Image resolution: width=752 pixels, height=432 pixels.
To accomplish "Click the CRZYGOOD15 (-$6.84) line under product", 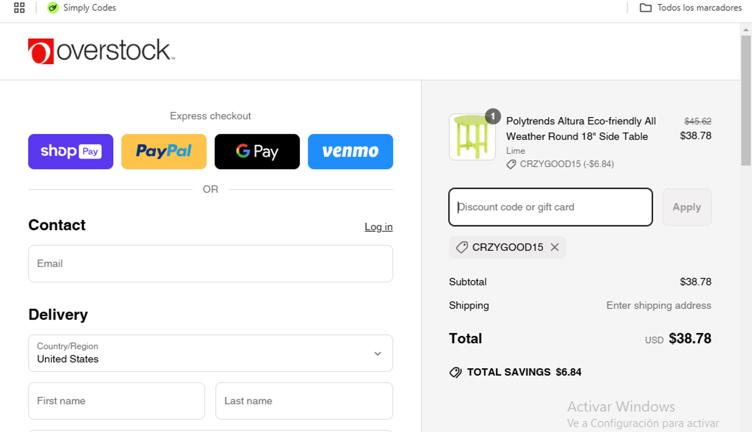I will coord(560,164).
